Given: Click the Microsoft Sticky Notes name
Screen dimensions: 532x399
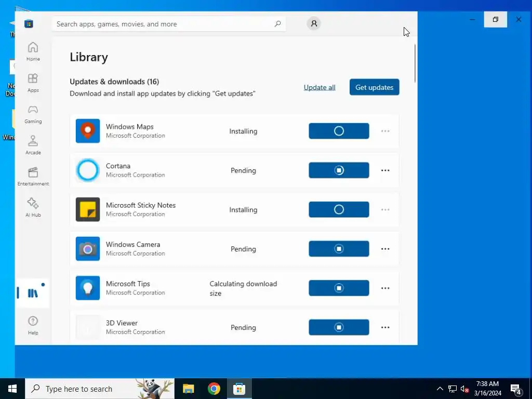Looking at the screenshot, I should tap(141, 205).
